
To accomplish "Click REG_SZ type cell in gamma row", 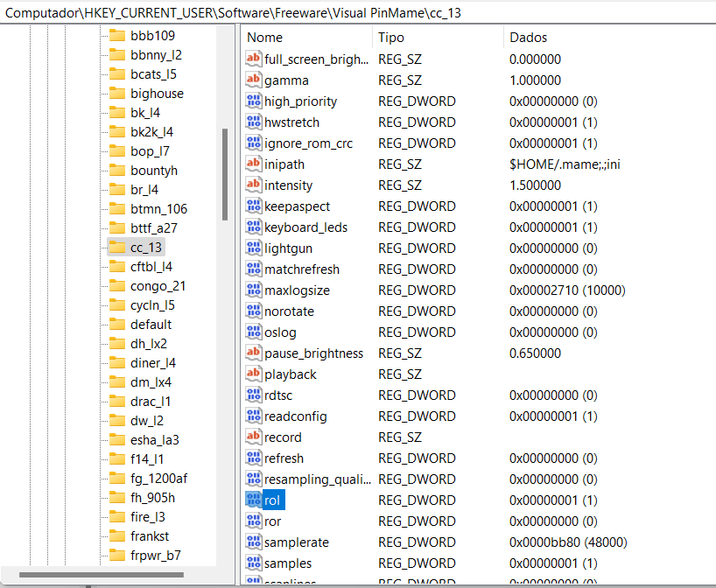I will pos(400,80).
